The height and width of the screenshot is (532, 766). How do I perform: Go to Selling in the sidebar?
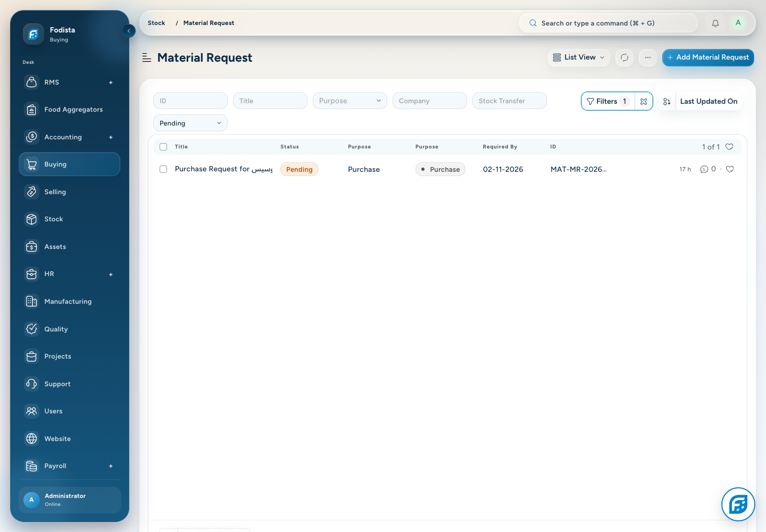click(x=69, y=192)
